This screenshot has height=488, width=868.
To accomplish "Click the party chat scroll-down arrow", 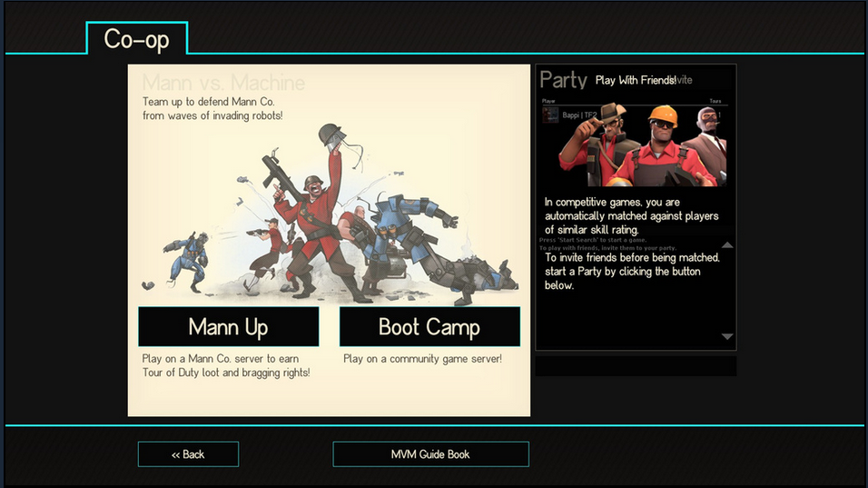I will pyautogui.click(x=727, y=336).
